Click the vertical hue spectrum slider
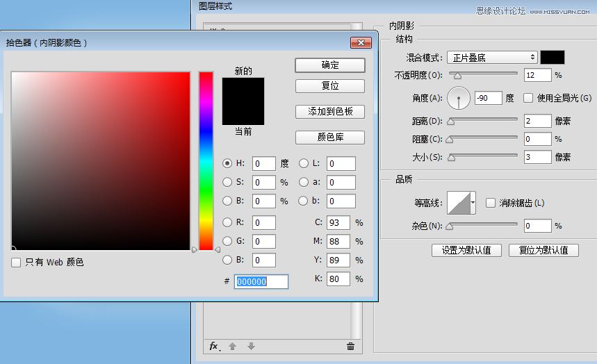This screenshot has width=597, height=364. click(206, 160)
